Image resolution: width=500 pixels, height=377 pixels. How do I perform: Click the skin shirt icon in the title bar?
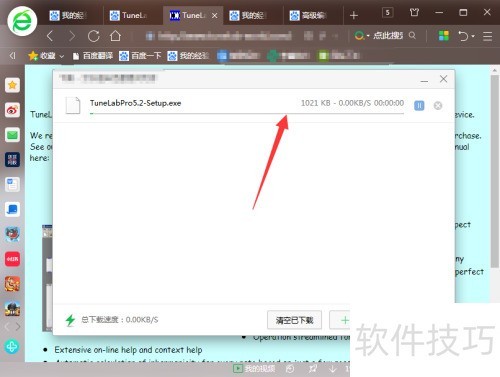pos(414,13)
